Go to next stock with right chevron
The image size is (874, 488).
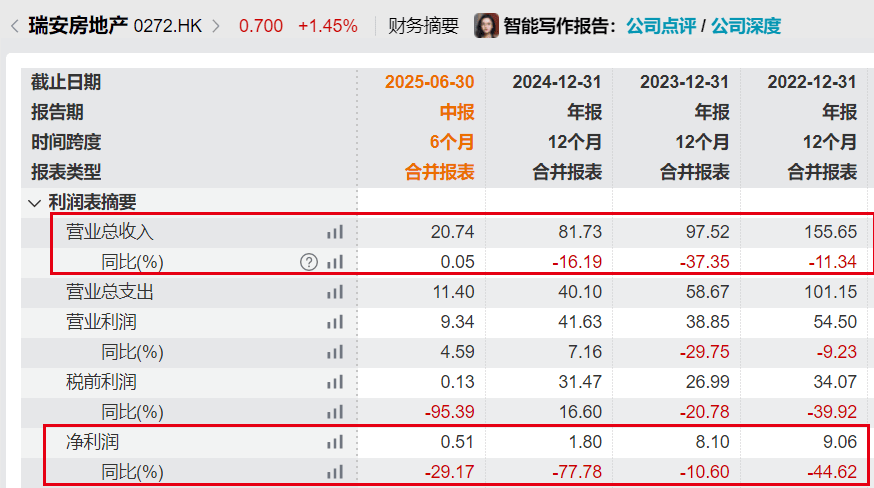[215, 26]
